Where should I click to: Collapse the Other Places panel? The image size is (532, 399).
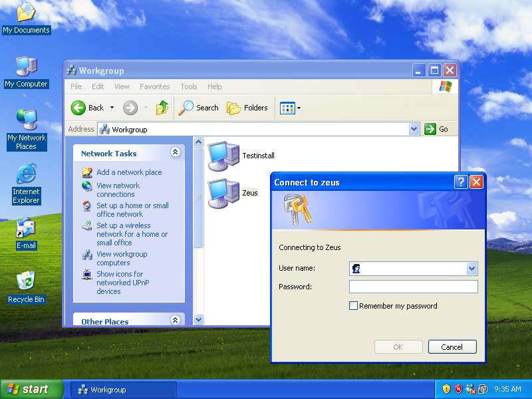(x=175, y=320)
